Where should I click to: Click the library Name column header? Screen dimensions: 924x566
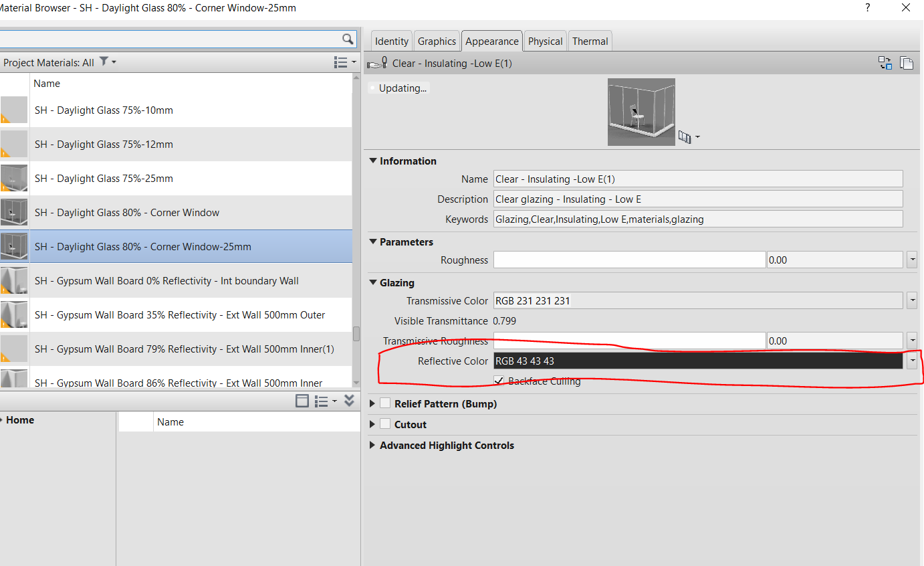point(256,421)
